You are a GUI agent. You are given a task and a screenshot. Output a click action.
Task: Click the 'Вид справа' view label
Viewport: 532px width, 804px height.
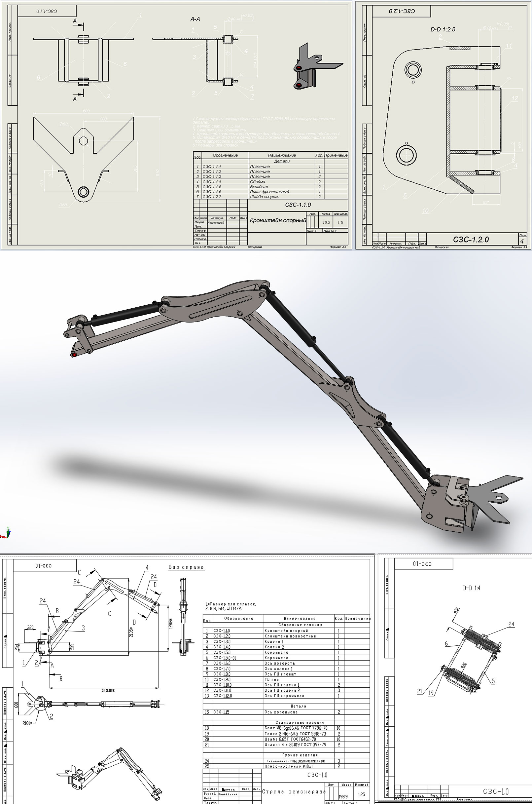coord(186,567)
